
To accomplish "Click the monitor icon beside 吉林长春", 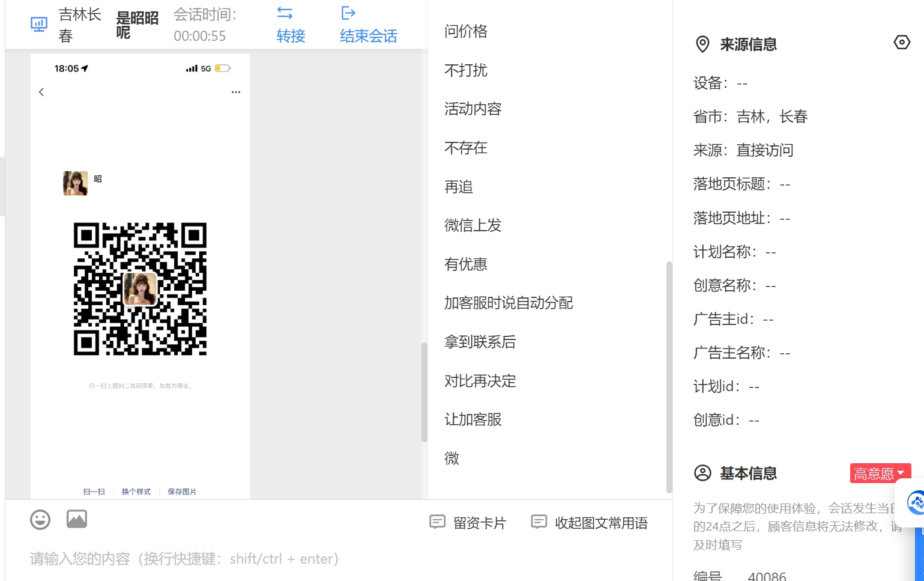I will point(39,25).
